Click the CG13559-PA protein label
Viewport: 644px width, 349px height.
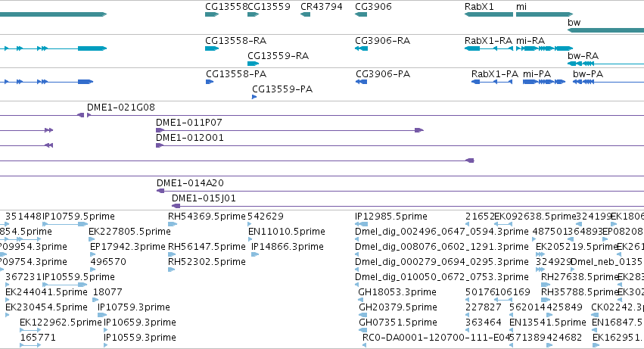[x=282, y=89]
